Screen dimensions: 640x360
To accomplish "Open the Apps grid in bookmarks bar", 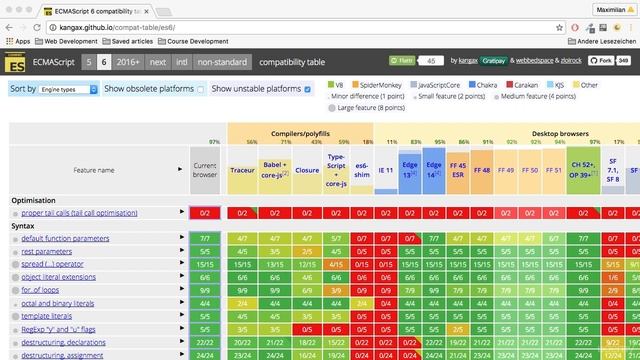I will click(x=18, y=41).
